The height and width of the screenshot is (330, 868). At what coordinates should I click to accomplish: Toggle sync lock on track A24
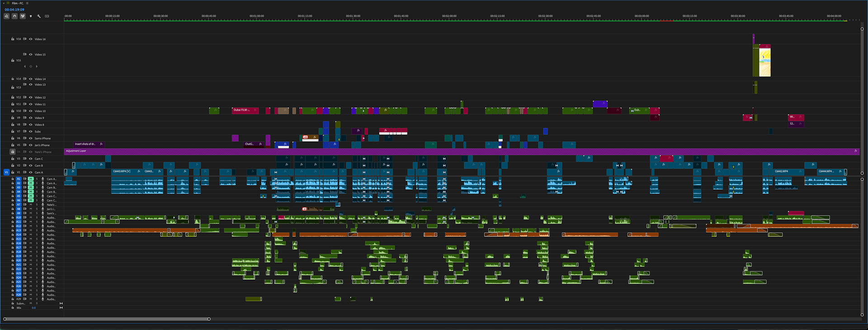(25, 277)
